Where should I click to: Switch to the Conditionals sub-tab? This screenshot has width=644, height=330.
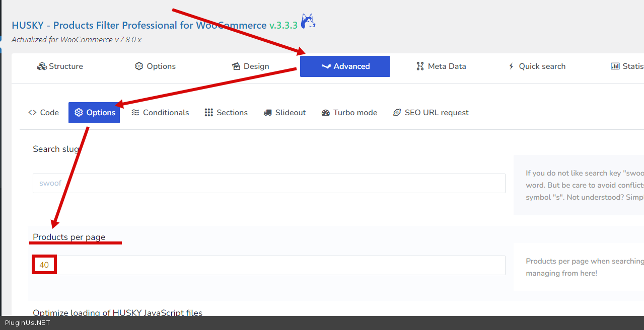pyautogui.click(x=160, y=113)
